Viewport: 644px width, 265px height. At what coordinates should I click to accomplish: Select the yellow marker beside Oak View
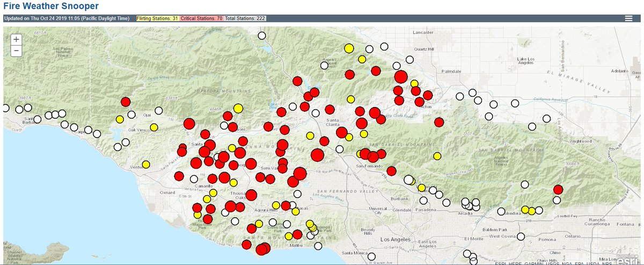154,127
